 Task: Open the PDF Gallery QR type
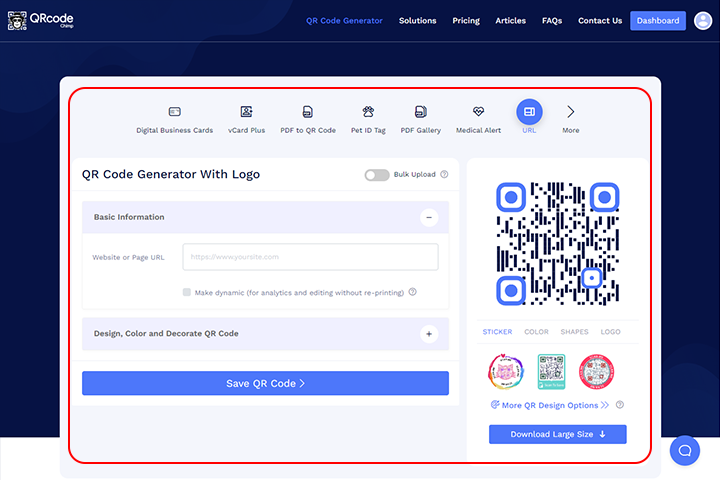click(420, 112)
